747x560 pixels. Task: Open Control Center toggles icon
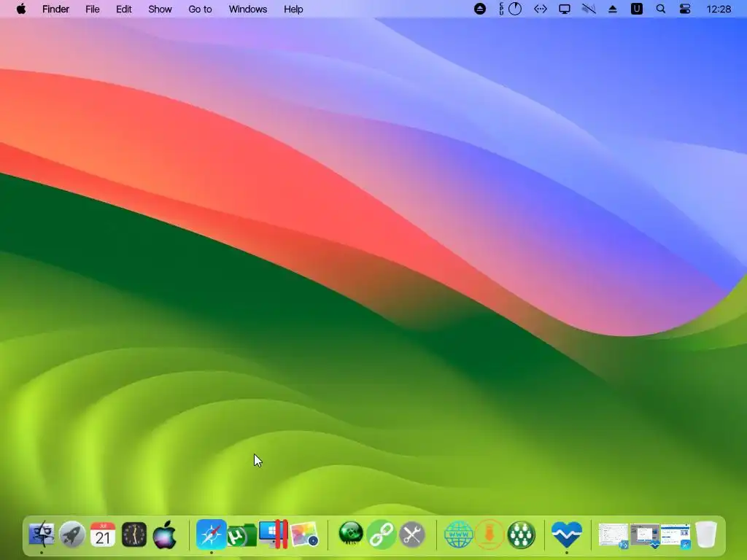(x=685, y=9)
